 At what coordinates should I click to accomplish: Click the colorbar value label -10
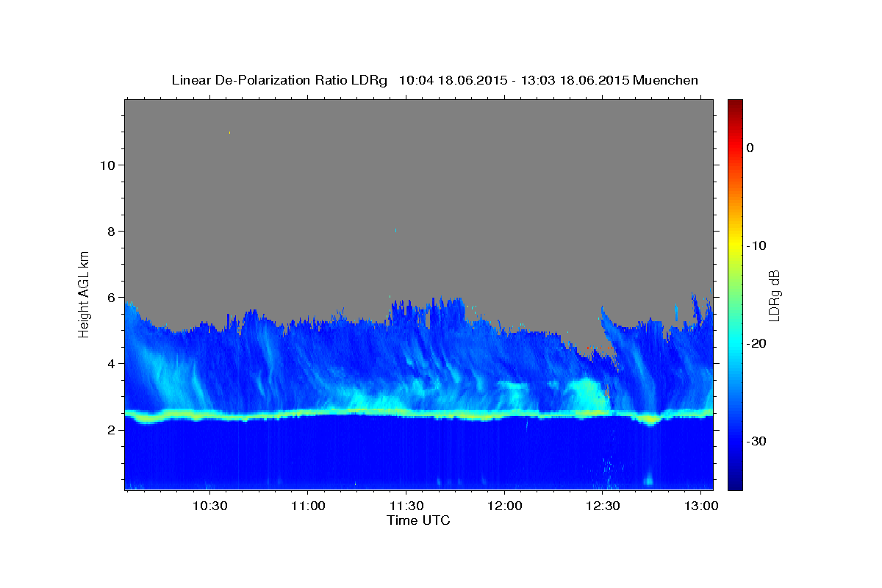click(757, 245)
